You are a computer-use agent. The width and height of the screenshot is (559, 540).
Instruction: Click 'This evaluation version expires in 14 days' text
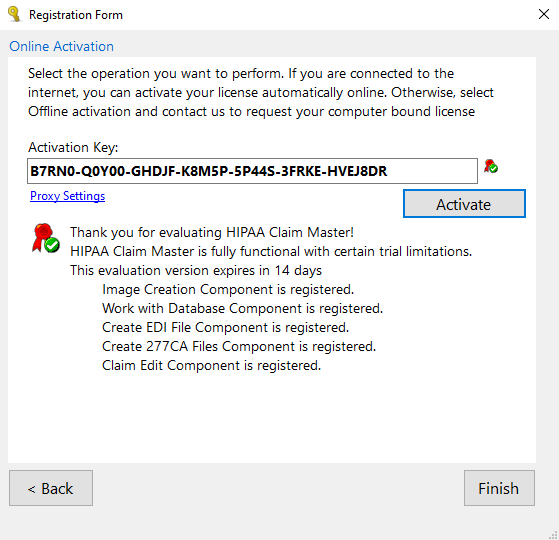(x=196, y=271)
